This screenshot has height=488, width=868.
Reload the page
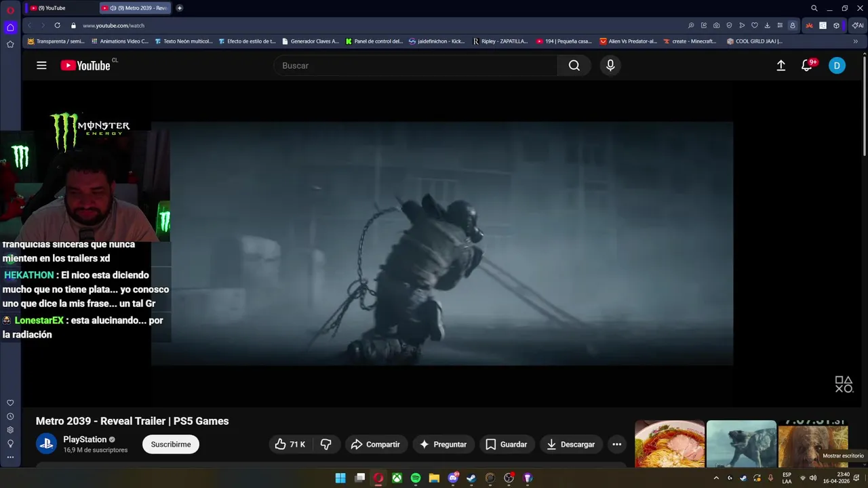pos(57,25)
